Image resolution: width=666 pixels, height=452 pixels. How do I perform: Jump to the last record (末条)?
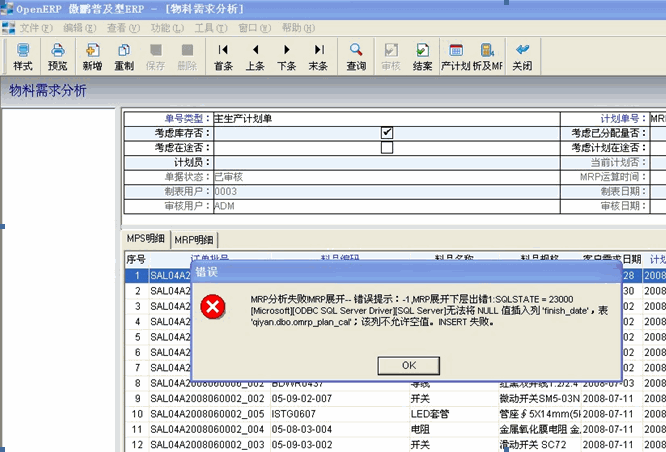point(319,56)
